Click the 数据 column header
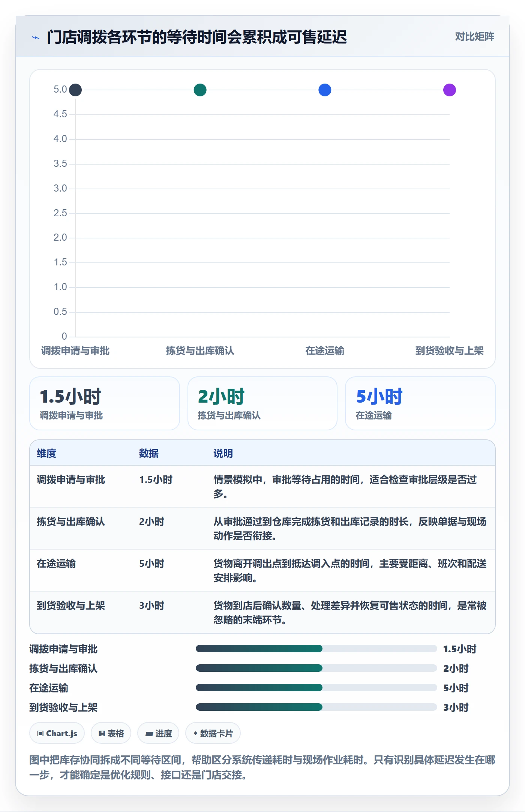Viewport: 525px width, 812px height. [x=149, y=453]
